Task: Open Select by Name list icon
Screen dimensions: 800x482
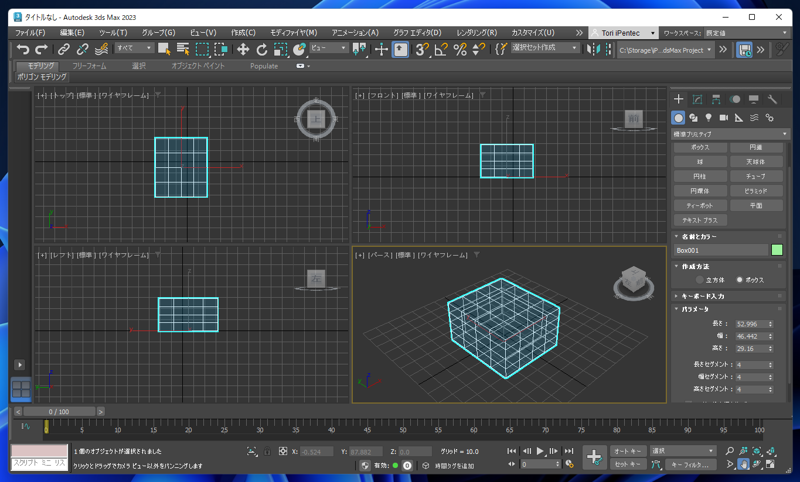Action: (183, 49)
